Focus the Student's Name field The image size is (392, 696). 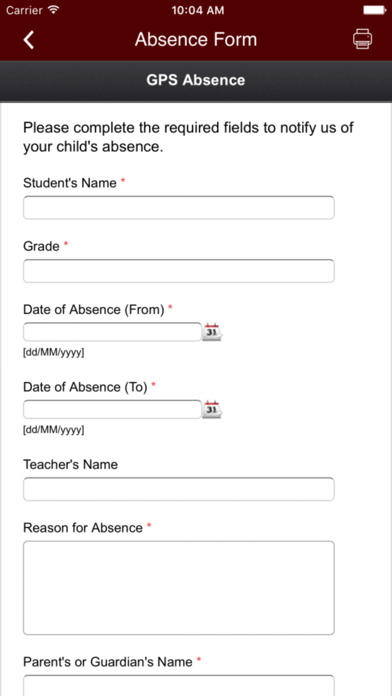[x=178, y=208]
